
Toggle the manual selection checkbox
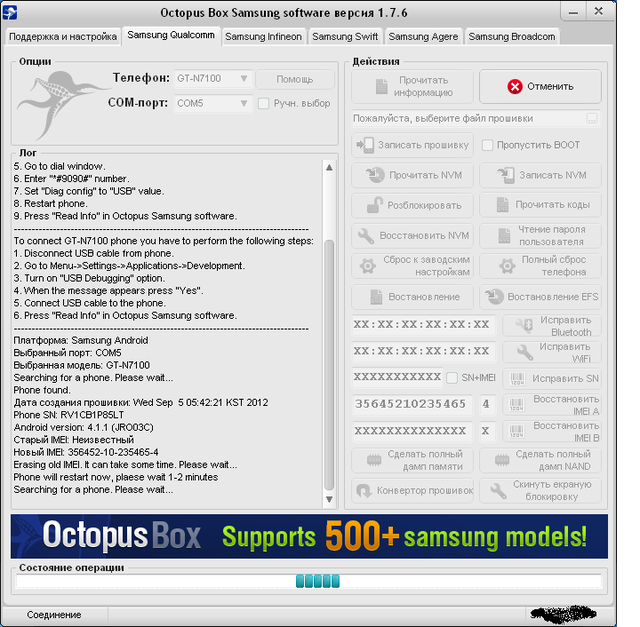264,103
